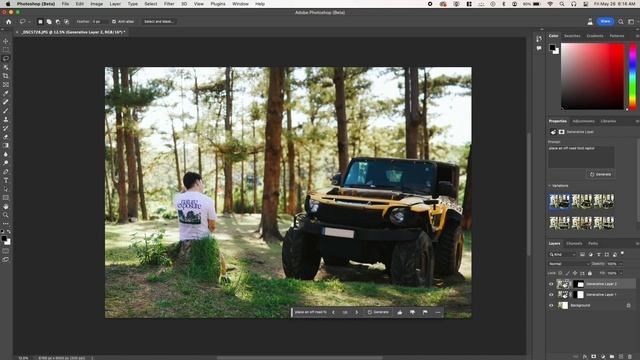Choose Add to selection mode
This screenshot has height=360, width=640.
pyautogui.click(x=49, y=22)
